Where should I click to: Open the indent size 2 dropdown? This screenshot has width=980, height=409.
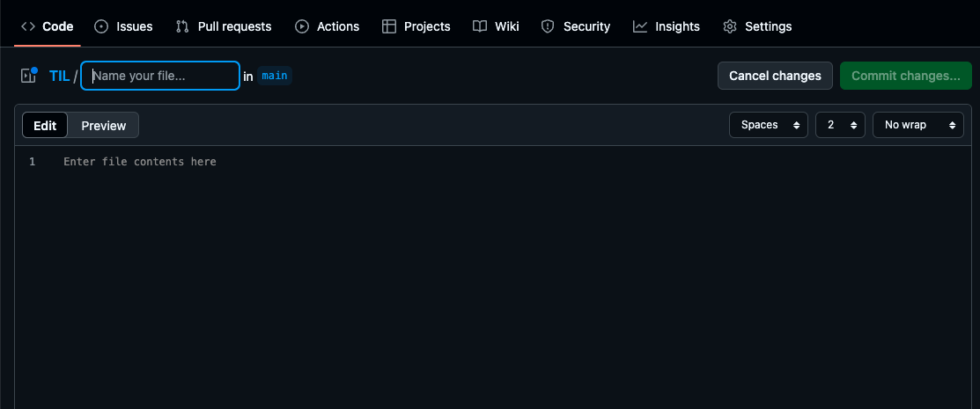[x=840, y=125]
